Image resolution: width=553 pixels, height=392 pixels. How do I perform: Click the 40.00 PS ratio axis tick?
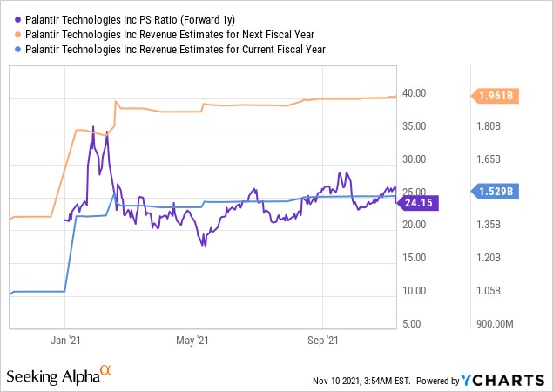(414, 93)
